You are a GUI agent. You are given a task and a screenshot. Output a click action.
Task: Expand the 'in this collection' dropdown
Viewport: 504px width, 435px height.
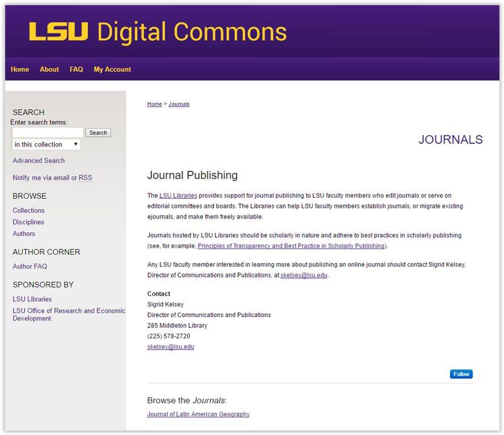tap(46, 144)
